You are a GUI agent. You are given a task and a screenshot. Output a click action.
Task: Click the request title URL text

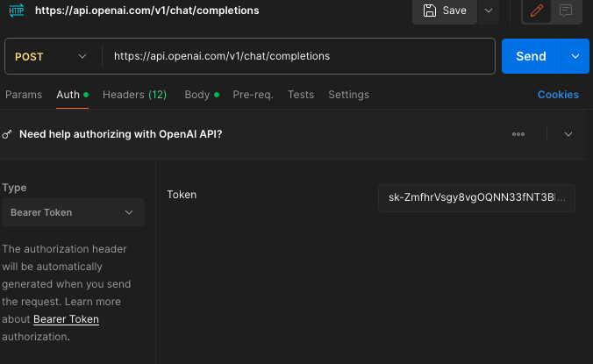click(146, 11)
